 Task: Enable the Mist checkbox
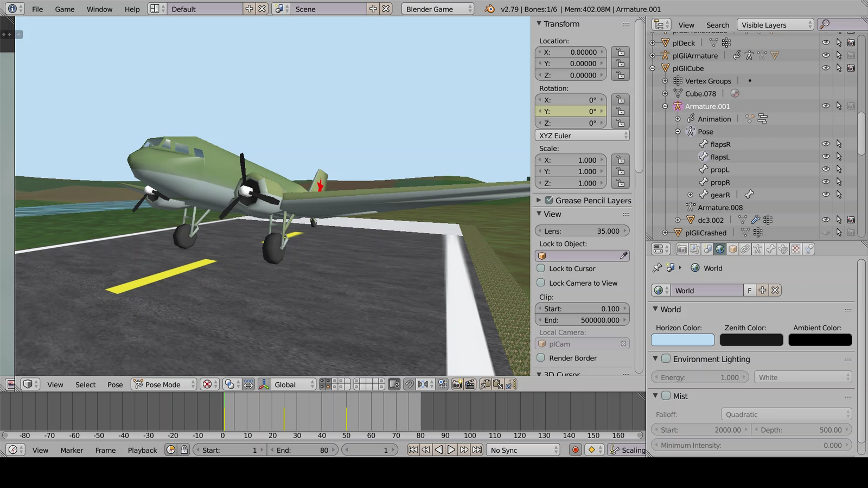[x=666, y=395]
